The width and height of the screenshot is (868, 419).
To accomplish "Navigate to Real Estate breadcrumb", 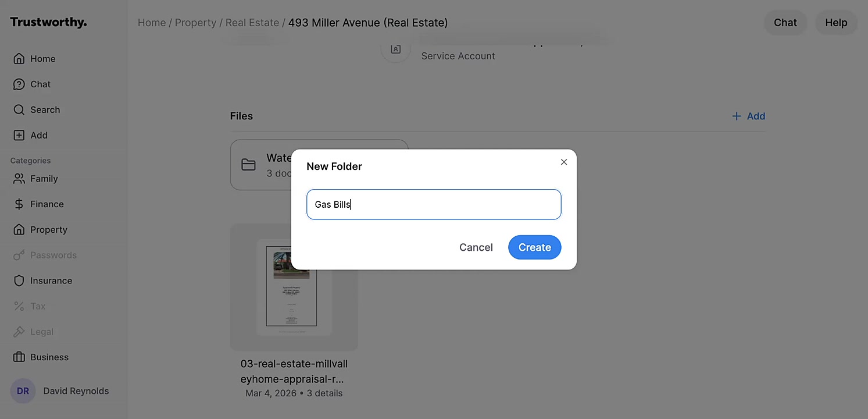I will click(252, 23).
